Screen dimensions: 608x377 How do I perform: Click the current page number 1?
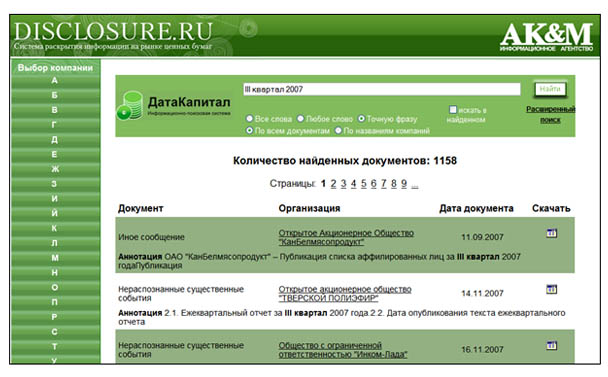323,183
